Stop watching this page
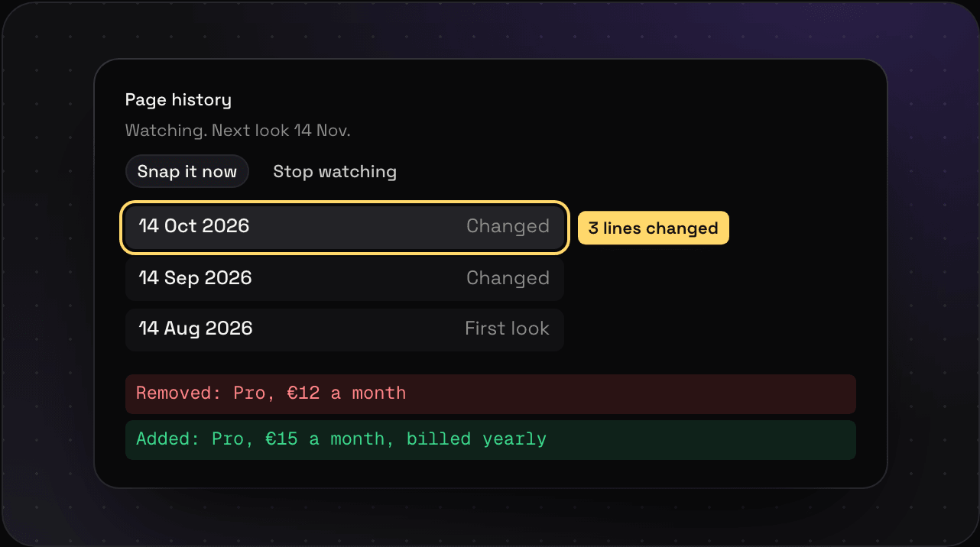This screenshot has height=547, width=980. 335,171
